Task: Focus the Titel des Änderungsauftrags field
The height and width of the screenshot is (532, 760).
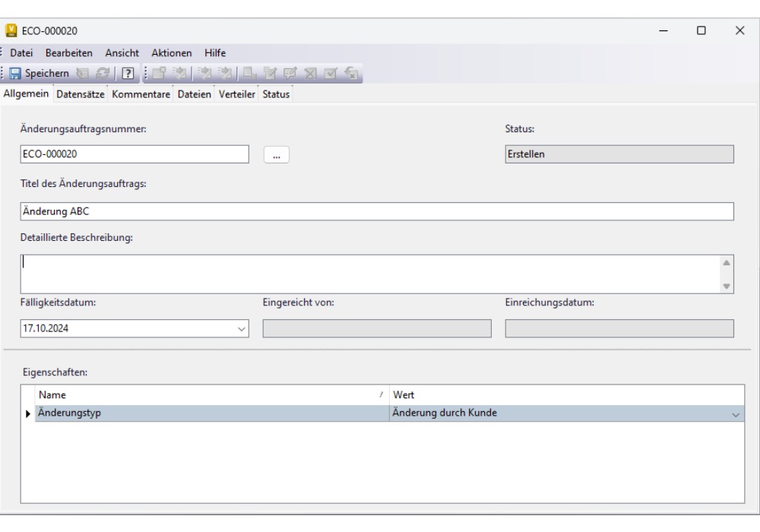Action: coord(376,211)
